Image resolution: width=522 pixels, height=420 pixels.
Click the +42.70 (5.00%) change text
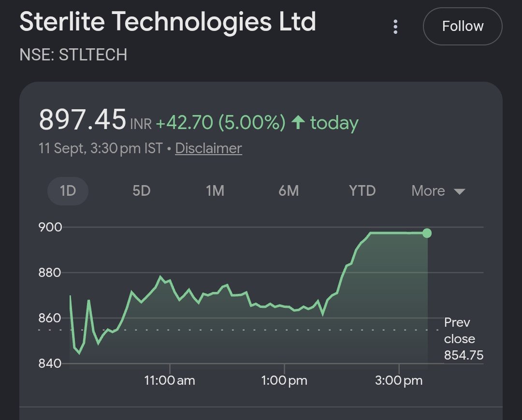pyautogui.click(x=221, y=122)
